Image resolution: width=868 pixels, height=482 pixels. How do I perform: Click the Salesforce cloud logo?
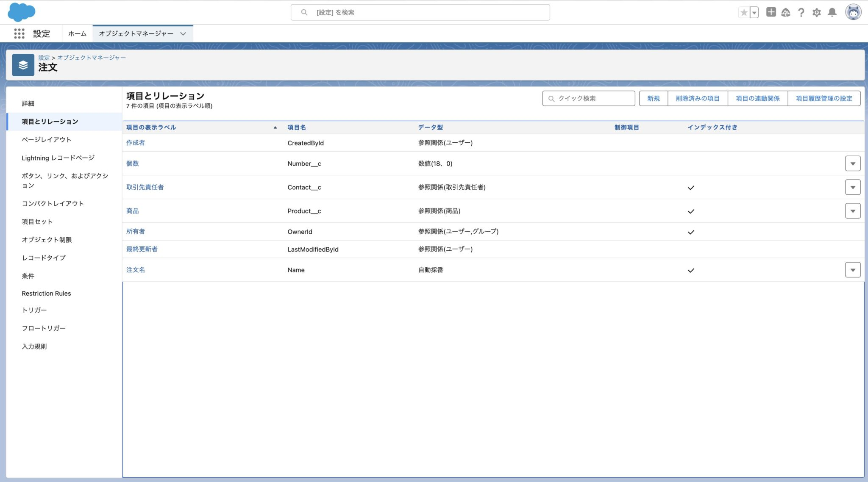pyautogui.click(x=21, y=12)
